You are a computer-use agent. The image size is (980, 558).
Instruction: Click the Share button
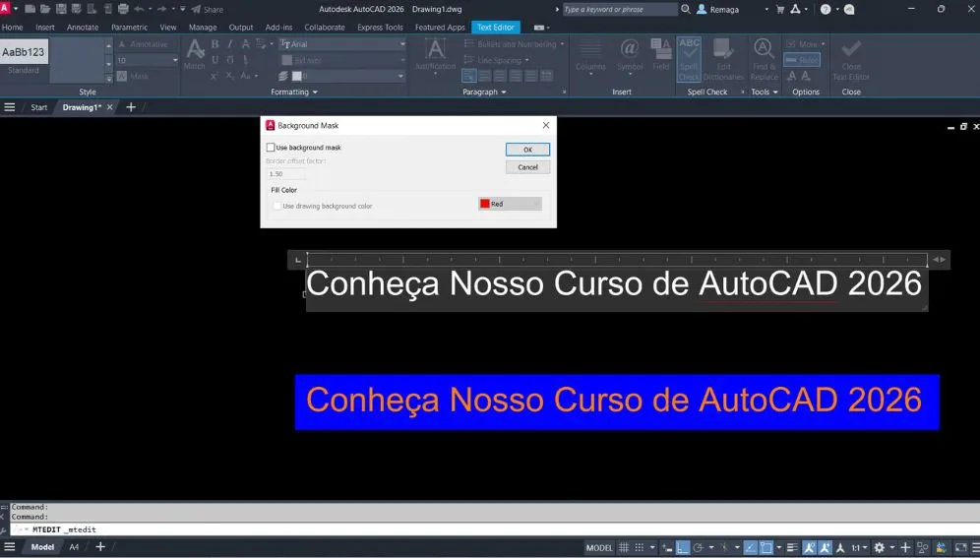207,10
